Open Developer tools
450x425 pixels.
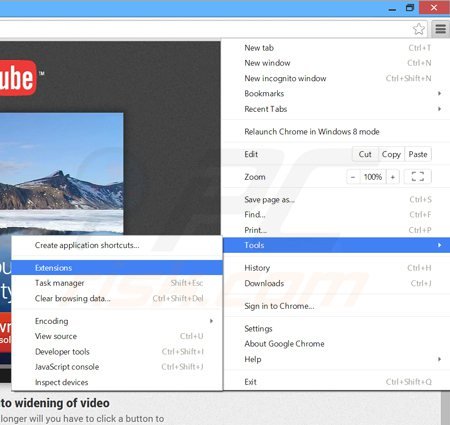117,352
